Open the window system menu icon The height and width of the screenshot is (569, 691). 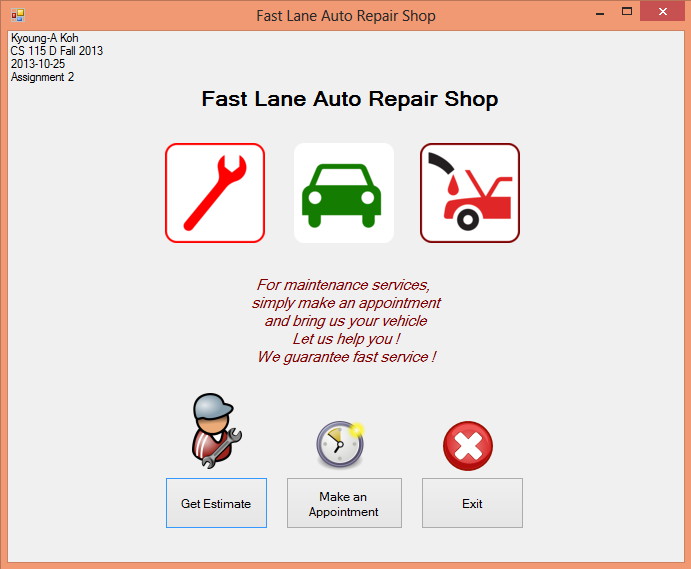(x=17, y=15)
